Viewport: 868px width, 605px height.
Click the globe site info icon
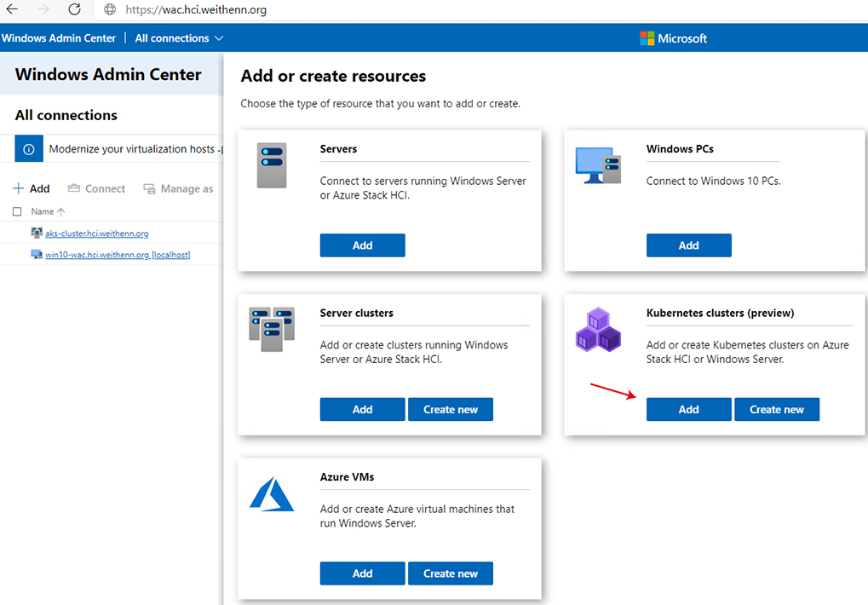point(110,9)
